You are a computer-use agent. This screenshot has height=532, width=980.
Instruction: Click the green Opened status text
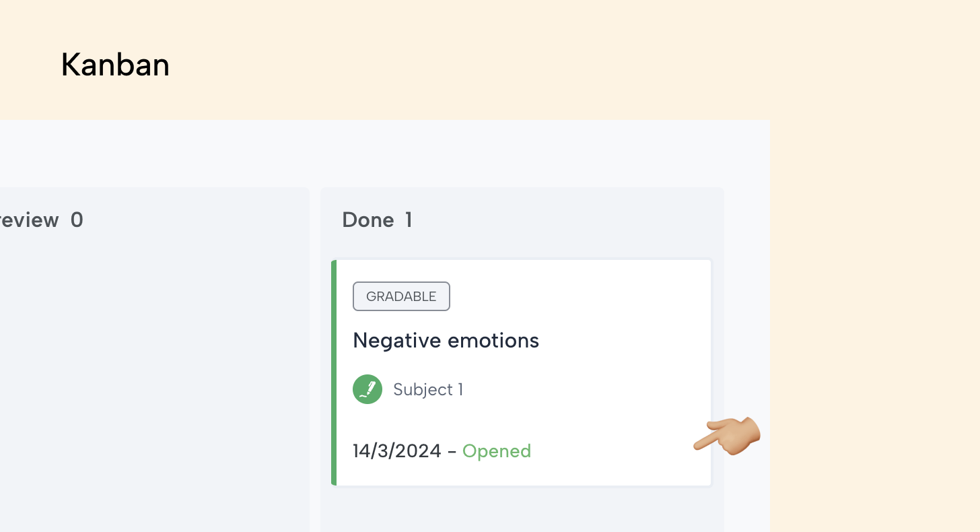[497, 451]
